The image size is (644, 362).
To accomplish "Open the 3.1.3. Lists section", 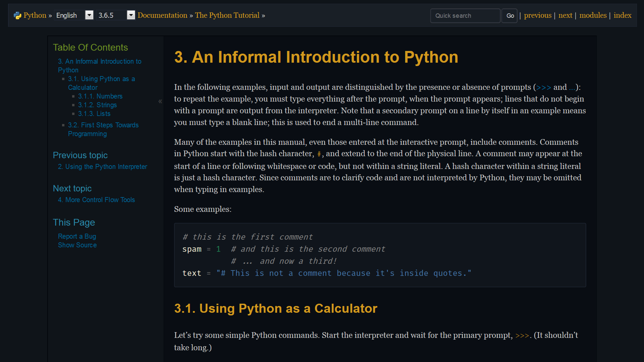I will [x=94, y=114].
